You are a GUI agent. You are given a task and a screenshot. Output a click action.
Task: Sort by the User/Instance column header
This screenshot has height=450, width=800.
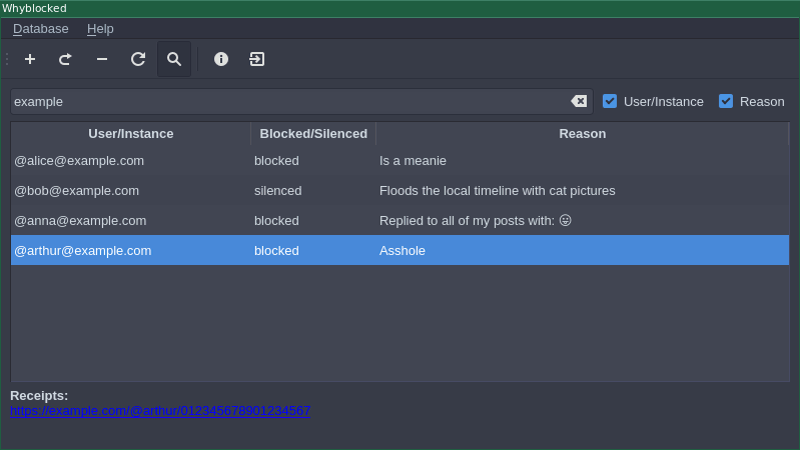click(x=131, y=134)
